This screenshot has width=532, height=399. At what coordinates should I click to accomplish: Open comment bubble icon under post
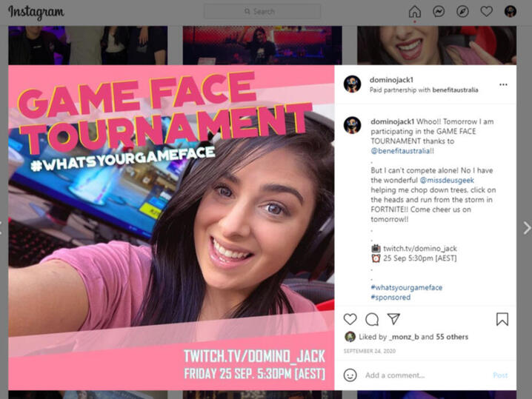372,319
